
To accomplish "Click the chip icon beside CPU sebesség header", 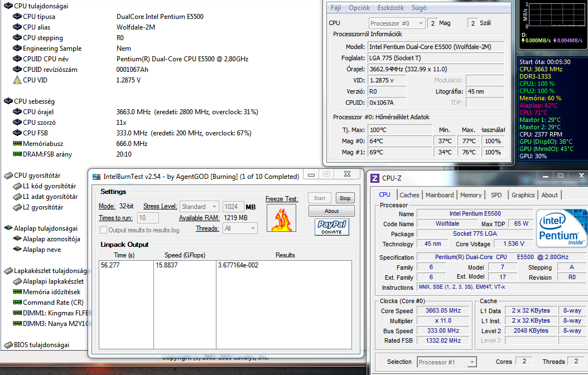I will [8, 101].
